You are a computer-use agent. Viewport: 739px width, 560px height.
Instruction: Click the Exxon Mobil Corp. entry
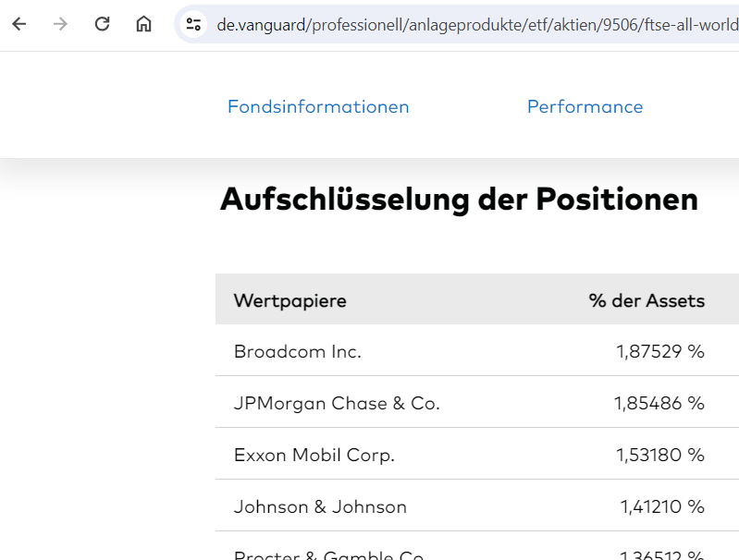pyautogui.click(x=314, y=455)
